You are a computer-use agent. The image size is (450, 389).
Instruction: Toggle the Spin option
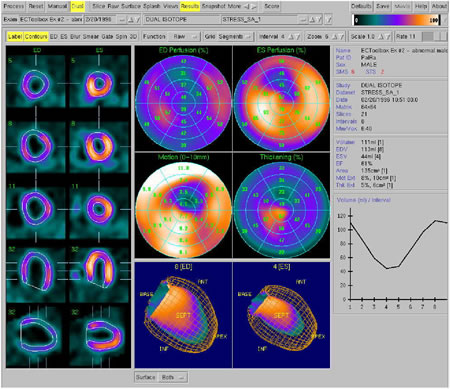click(x=121, y=37)
